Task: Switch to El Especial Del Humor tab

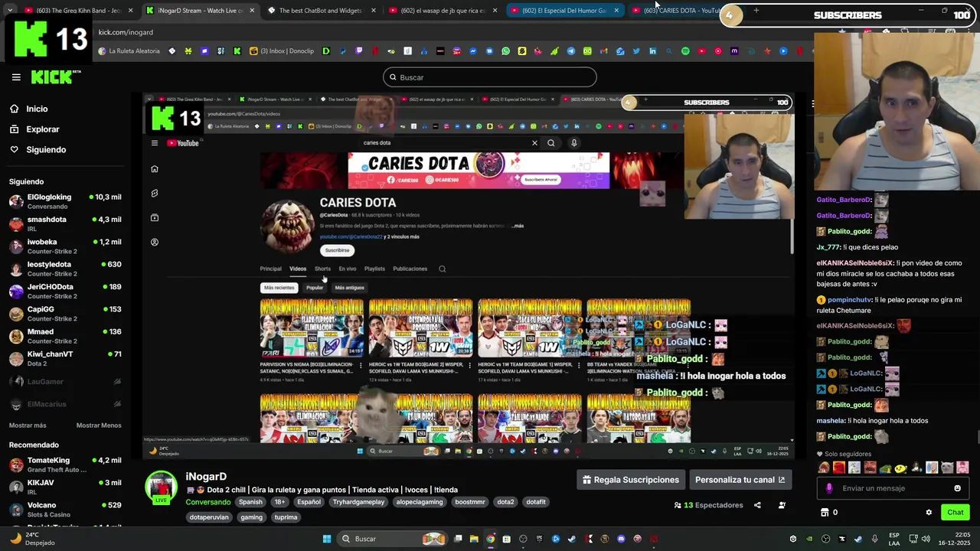Action: click(x=564, y=11)
